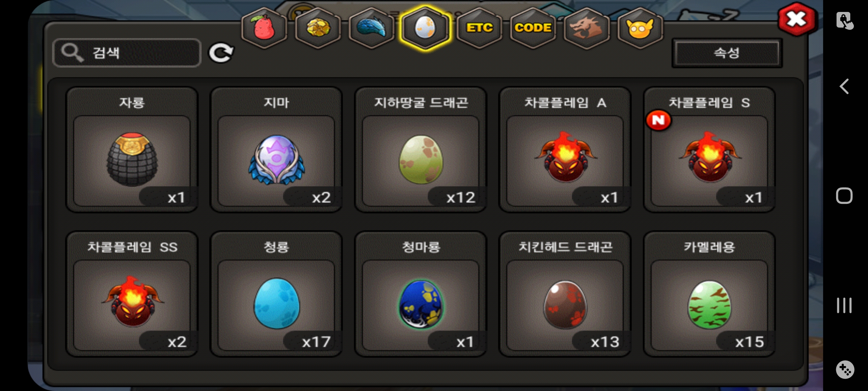Select the 지마 purple egg item
868x391 pixels.
[x=276, y=150]
